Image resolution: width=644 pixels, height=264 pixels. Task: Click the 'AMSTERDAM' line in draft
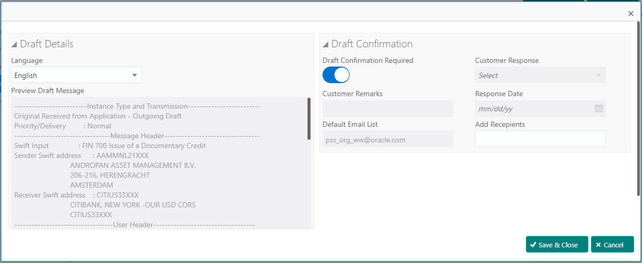pyautogui.click(x=92, y=185)
